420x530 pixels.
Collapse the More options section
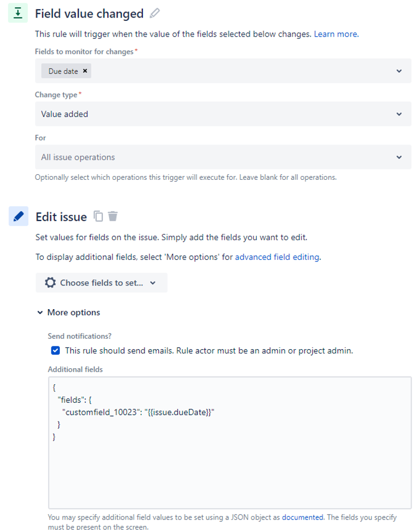(69, 312)
